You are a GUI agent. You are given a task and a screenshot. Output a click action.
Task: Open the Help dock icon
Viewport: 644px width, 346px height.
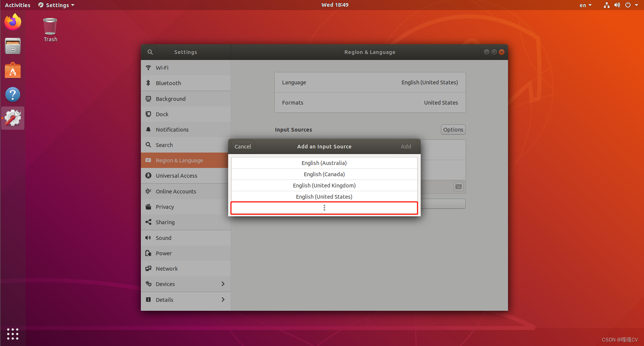click(13, 94)
